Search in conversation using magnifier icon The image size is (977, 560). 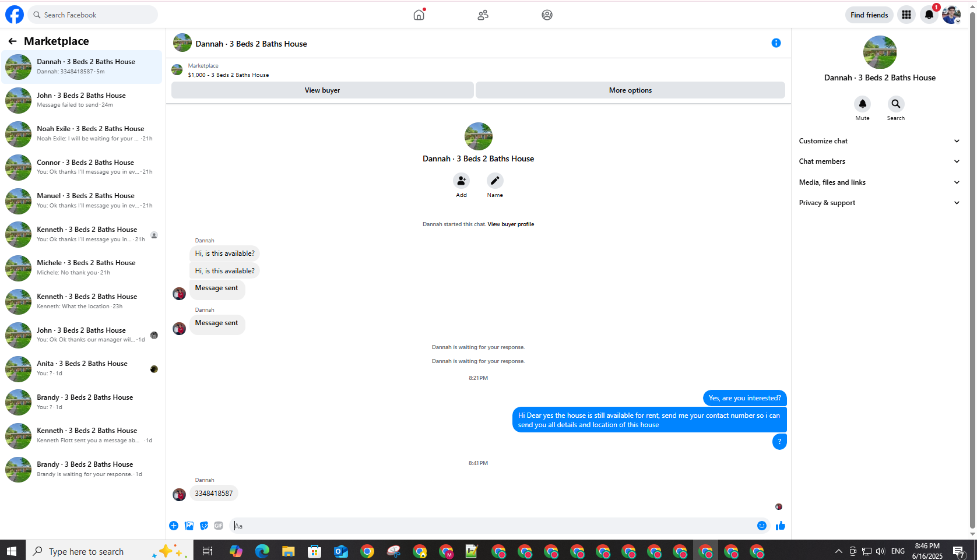(896, 104)
